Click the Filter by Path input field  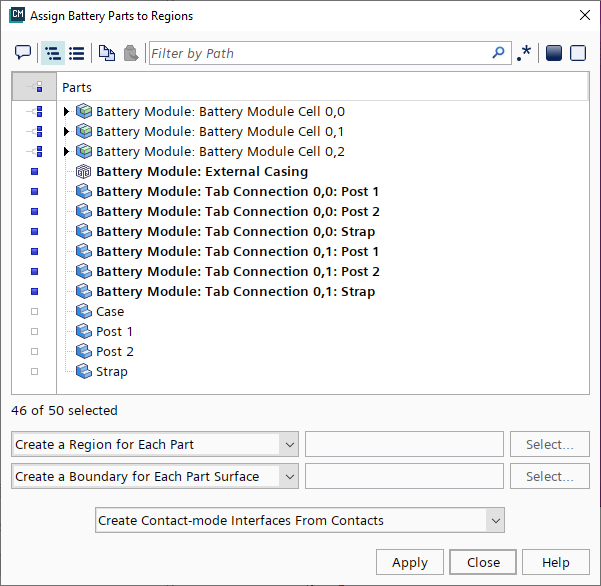pos(320,53)
